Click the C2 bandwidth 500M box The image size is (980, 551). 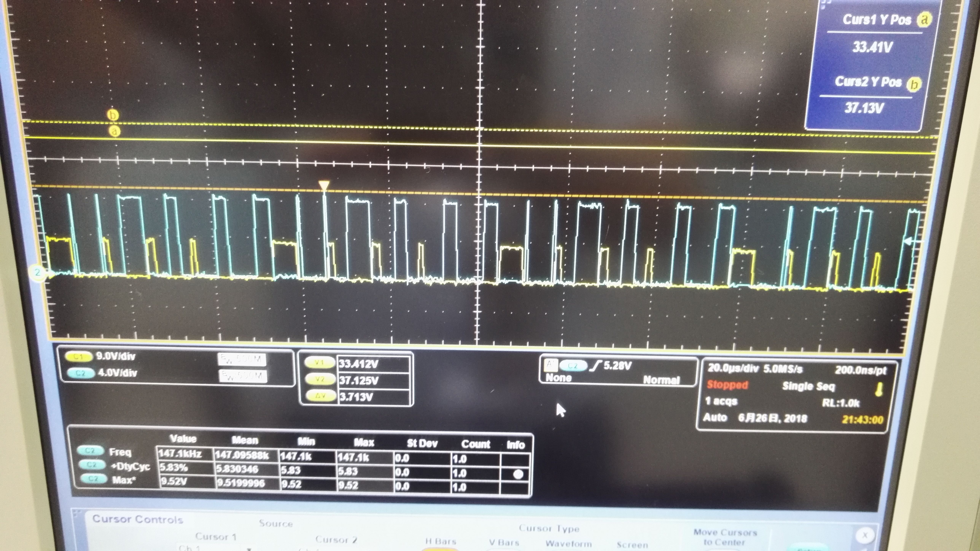(243, 376)
